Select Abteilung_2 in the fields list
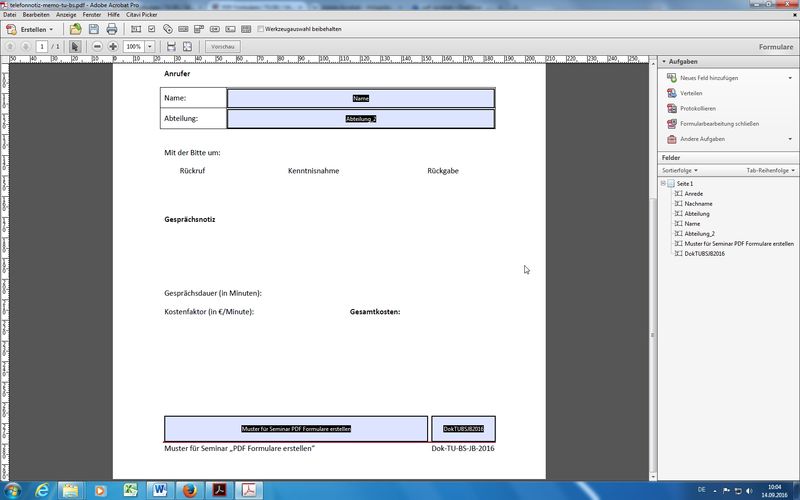Viewport: 800px width, 500px height. (699, 234)
